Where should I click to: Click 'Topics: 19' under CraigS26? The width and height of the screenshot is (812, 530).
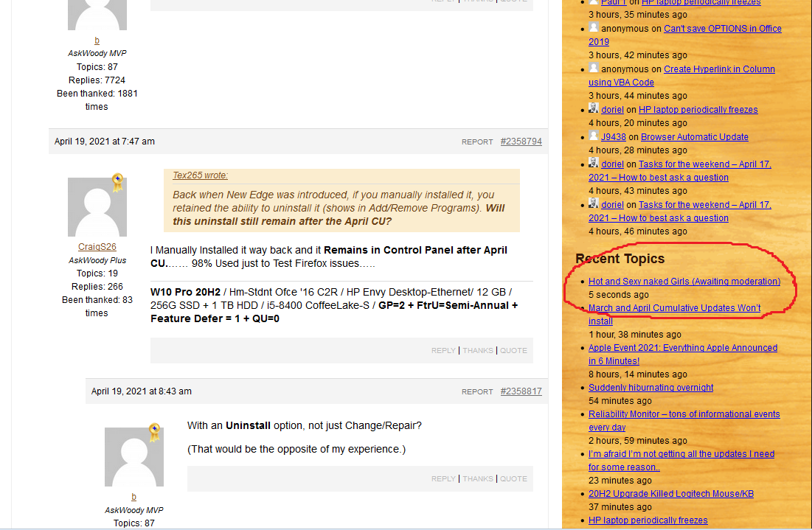point(97,273)
